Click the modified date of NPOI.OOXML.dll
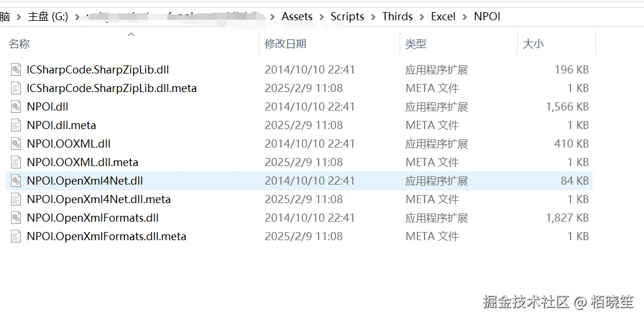Viewport: 644px width, 320px height. tap(310, 144)
